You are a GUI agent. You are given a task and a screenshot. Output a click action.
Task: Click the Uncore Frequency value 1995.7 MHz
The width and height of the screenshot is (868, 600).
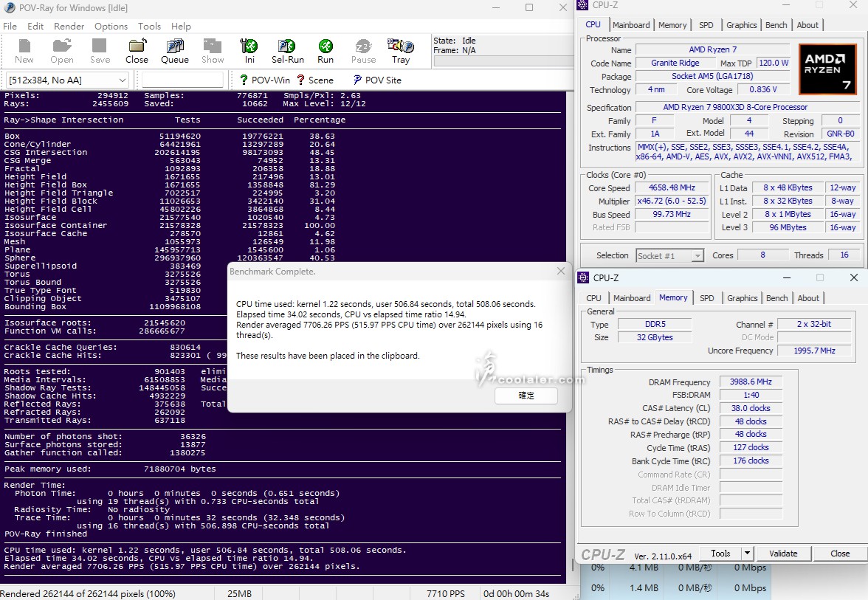click(x=813, y=351)
